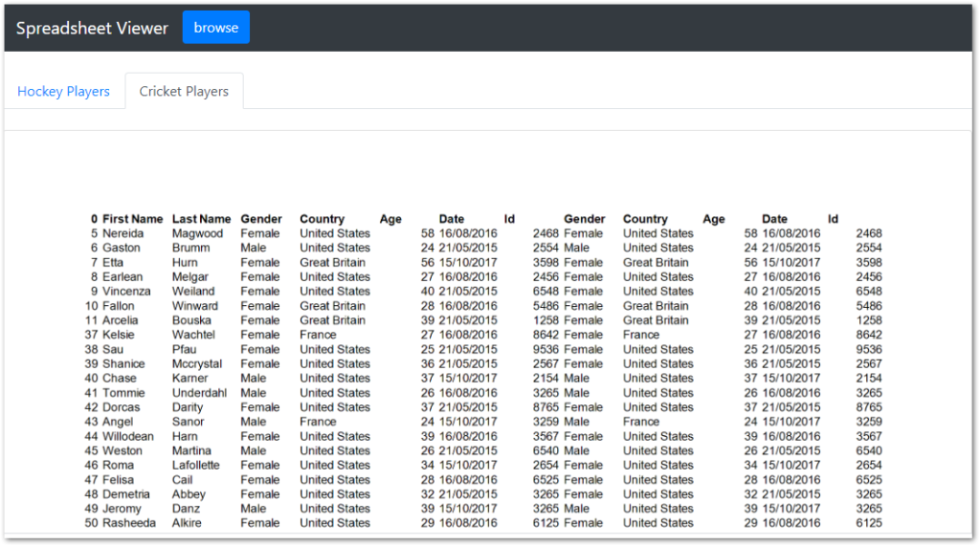The image size is (980, 546).
Task: Select the Gaston first name cell
Action: coord(122,248)
